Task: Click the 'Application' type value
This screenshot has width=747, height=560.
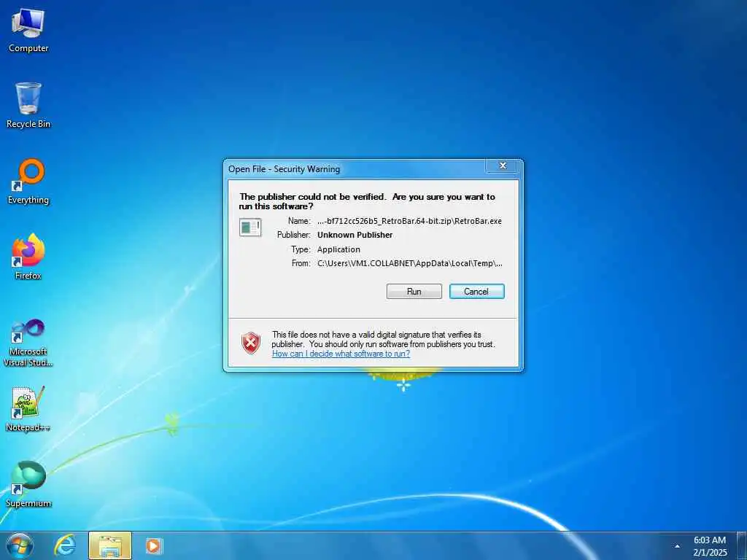Action: [x=338, y=249]
